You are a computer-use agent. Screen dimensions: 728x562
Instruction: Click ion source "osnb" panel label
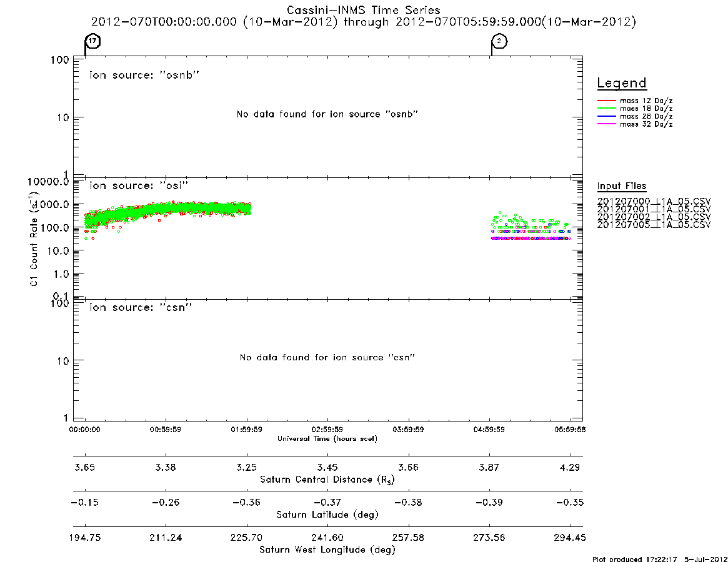(x=144, y=75)
